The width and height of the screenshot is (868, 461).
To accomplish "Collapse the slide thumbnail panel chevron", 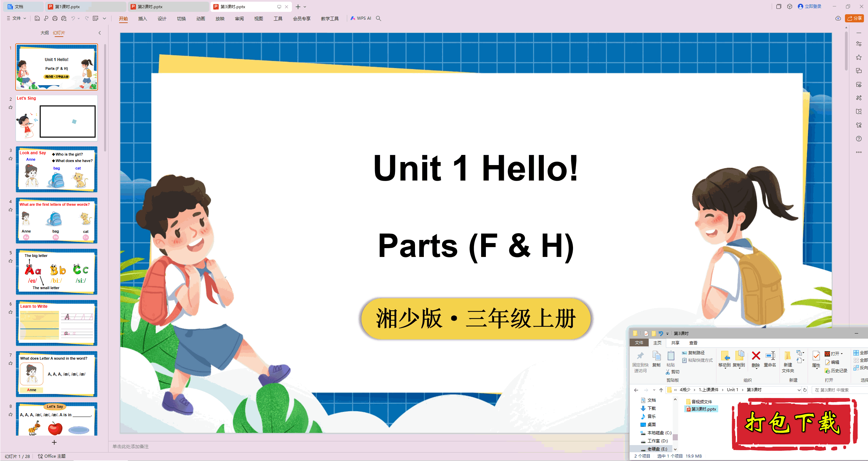I will (100, 33).
